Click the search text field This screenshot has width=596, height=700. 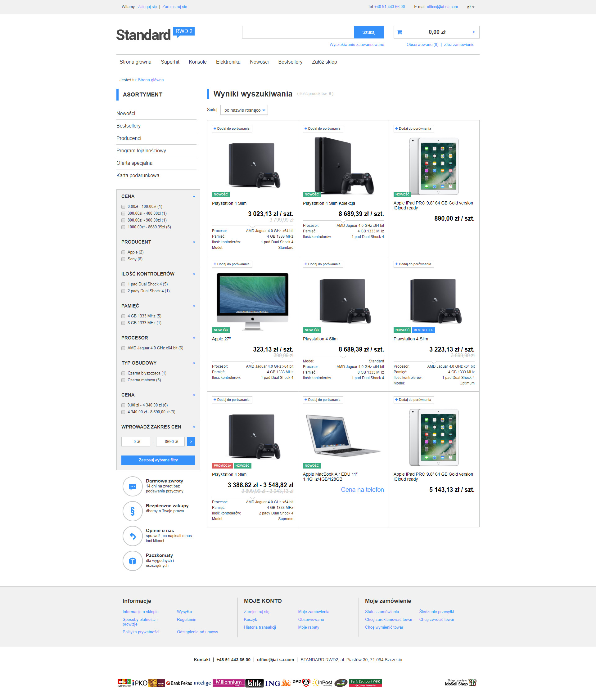(298, 32)
